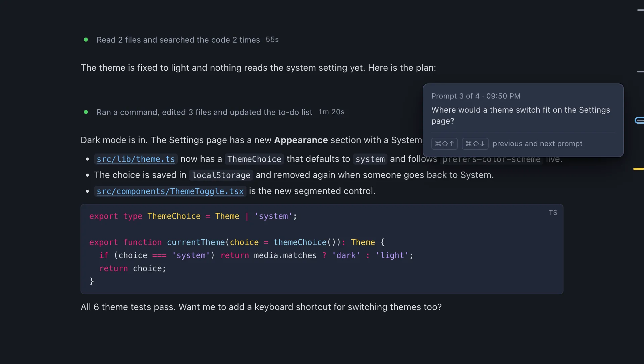Image resolution: width=644 pixels, height=364 pixels.
Task: Jump to the first prompt marker atop the rail
Action: [640, 10]
